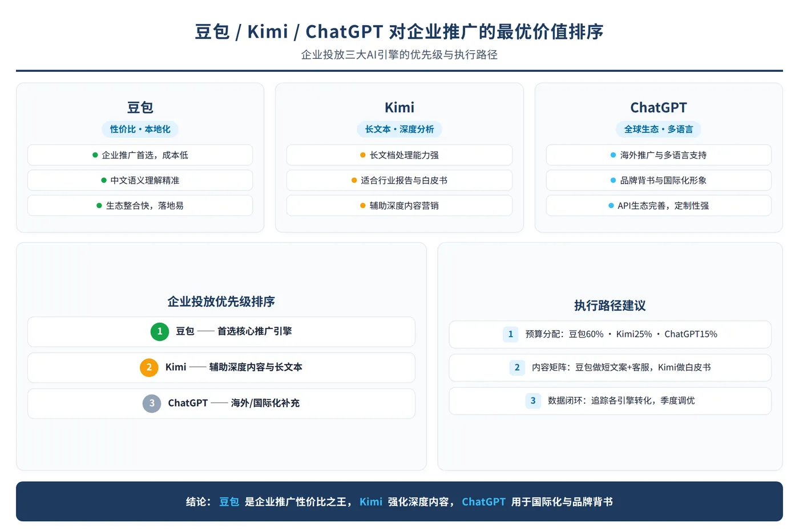Click the highlighted 豆包 in the conclusion bar

coord(229,502)
